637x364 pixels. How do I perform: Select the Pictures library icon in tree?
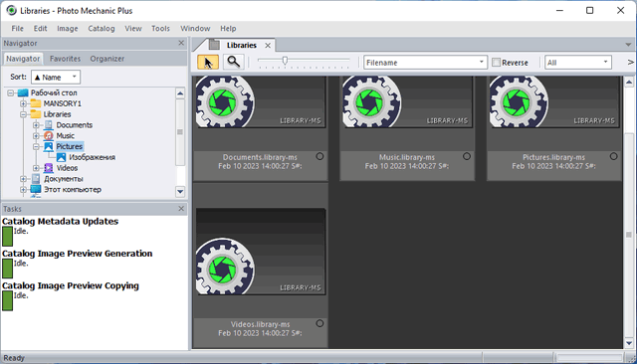click(x=49, y=146)
